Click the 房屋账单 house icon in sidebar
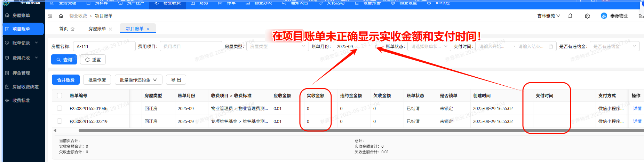Viewport: 644px width, 162px height. (7, 15)
